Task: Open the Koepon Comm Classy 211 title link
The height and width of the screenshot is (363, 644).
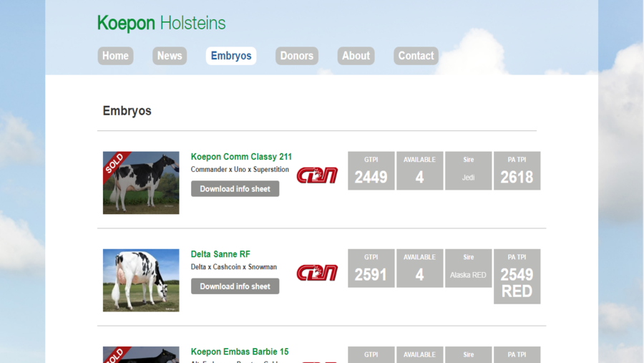Action: coord(241,157)
